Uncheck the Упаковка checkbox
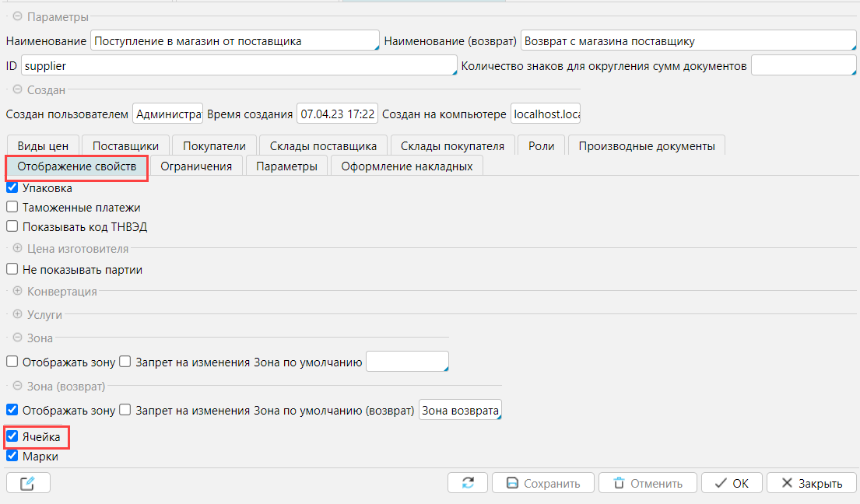 tap(12, 188)
